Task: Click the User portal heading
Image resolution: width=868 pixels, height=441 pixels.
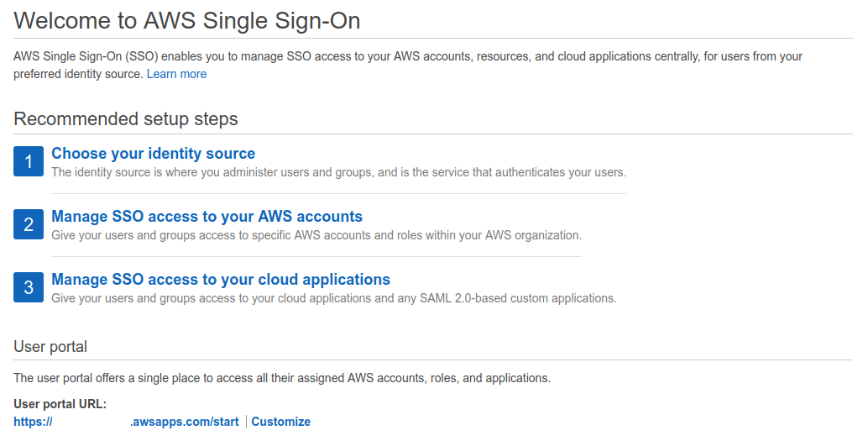Action: click(50, 347)
